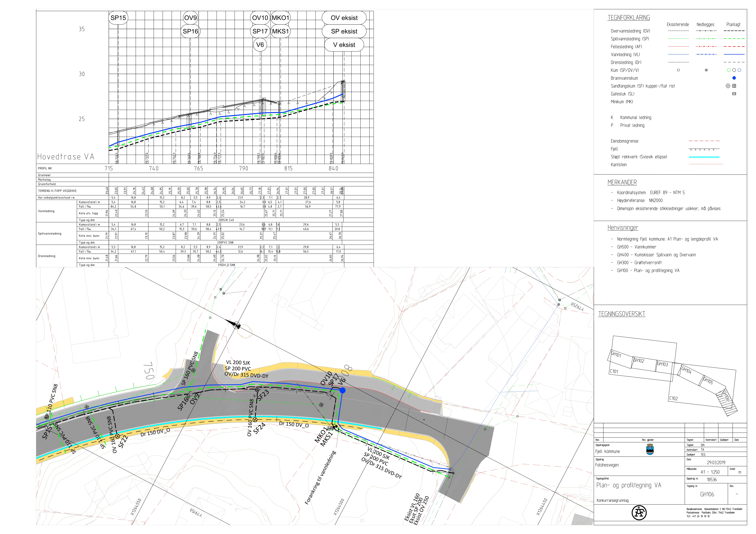Click 'GH500 - Vannkummer' reference

636,247
